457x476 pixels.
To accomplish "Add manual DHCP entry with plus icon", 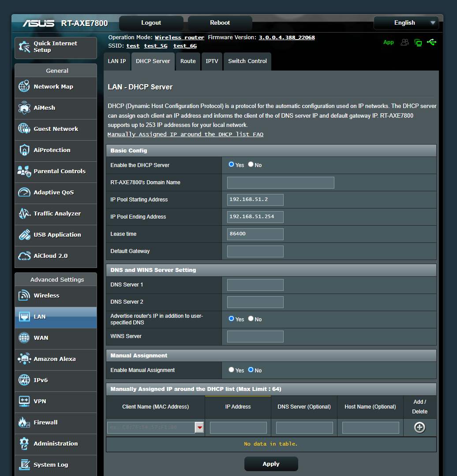I will [420, 428].
